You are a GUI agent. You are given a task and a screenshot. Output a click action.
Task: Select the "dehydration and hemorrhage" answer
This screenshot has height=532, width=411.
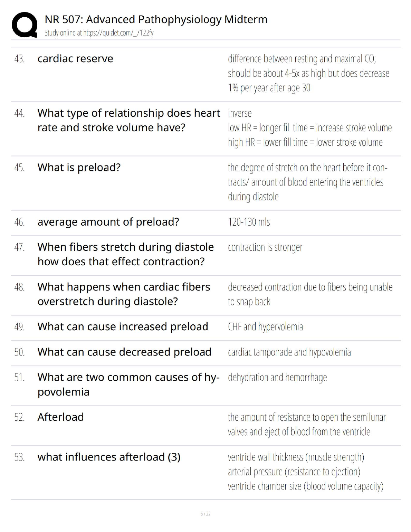[x=277, y=378]
